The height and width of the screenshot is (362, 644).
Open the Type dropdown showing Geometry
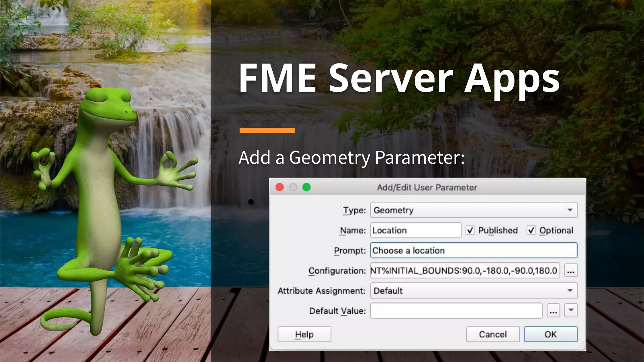[x=474, y=210]
